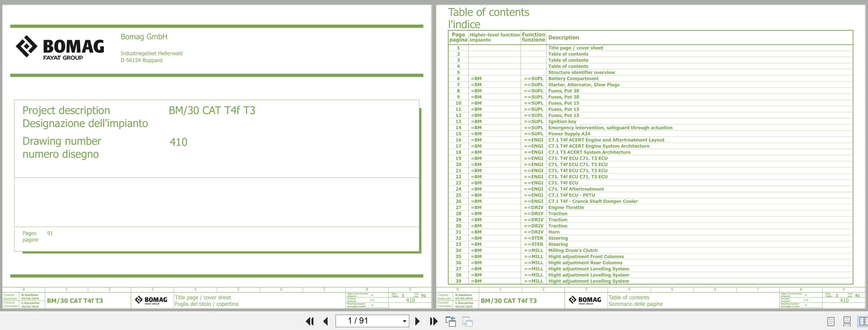Viewport: 868px width, 330px height.
Task: Click the 'Pages' label on the cover sheet
Action: [x=30, y=233]
